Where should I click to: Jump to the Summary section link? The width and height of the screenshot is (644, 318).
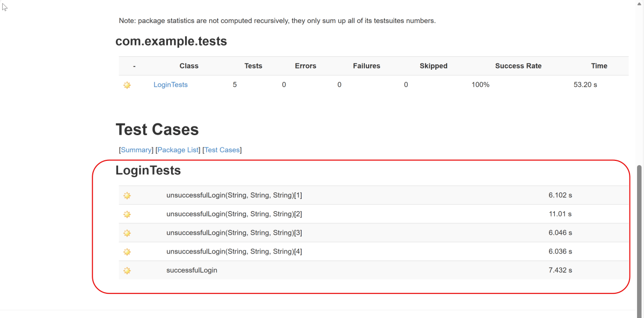136,150
